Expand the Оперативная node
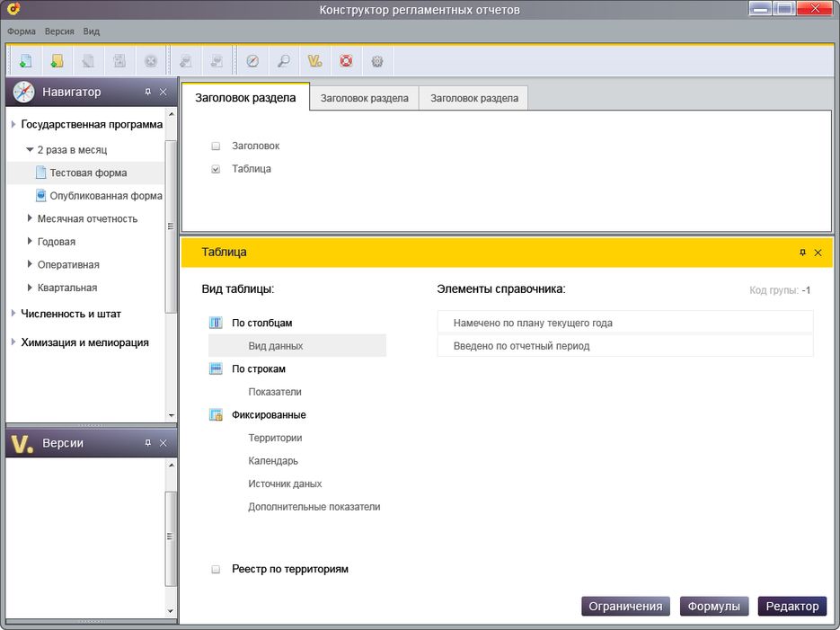This screenshot has height=630, width=840. pyautogui.click(x=30, y=264)
